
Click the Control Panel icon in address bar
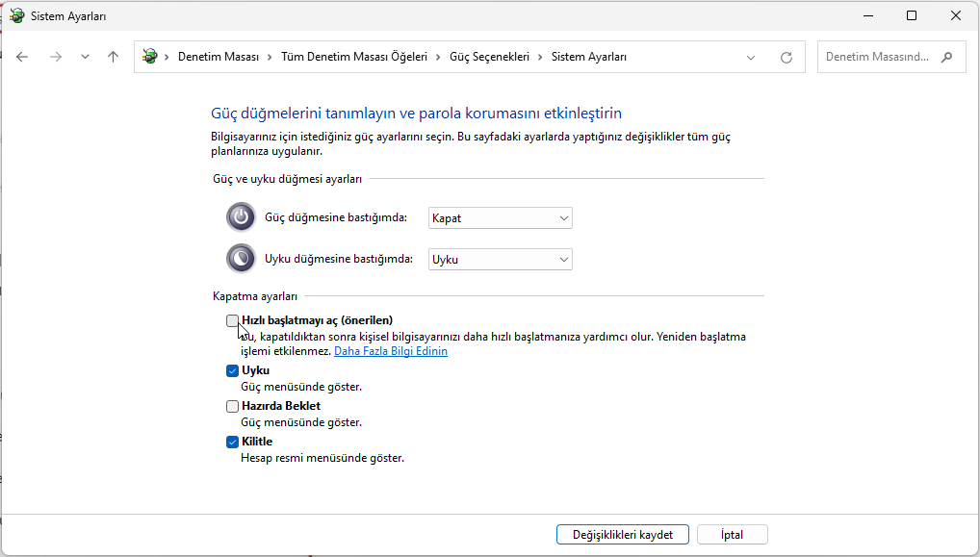pos(150,57)
